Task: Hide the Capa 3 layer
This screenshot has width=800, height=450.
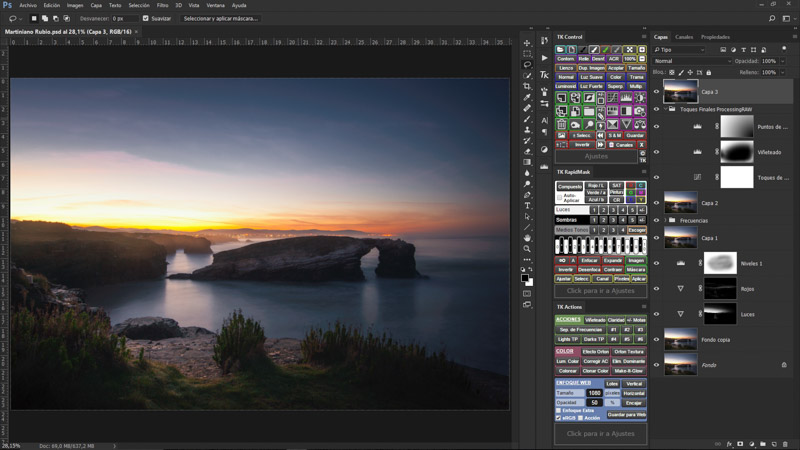Action: point(656,92)
